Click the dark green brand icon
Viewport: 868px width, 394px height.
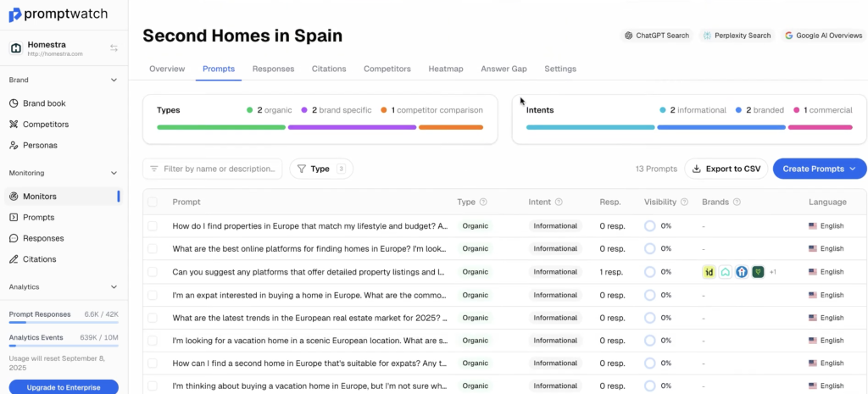759,272
